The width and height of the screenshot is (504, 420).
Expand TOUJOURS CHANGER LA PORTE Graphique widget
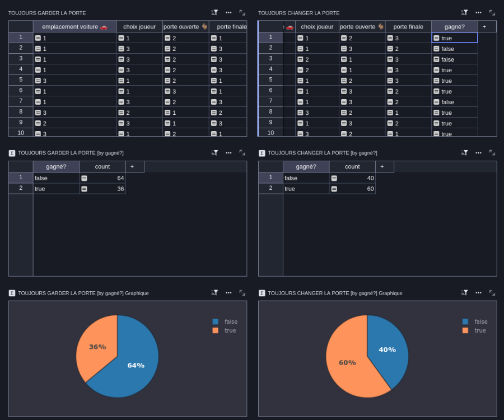click(x=492, y=293)
